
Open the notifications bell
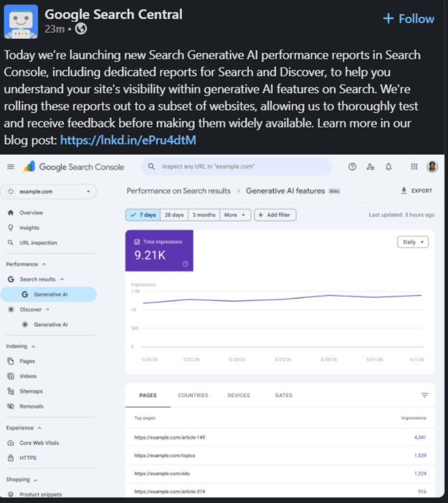[388, 166]
